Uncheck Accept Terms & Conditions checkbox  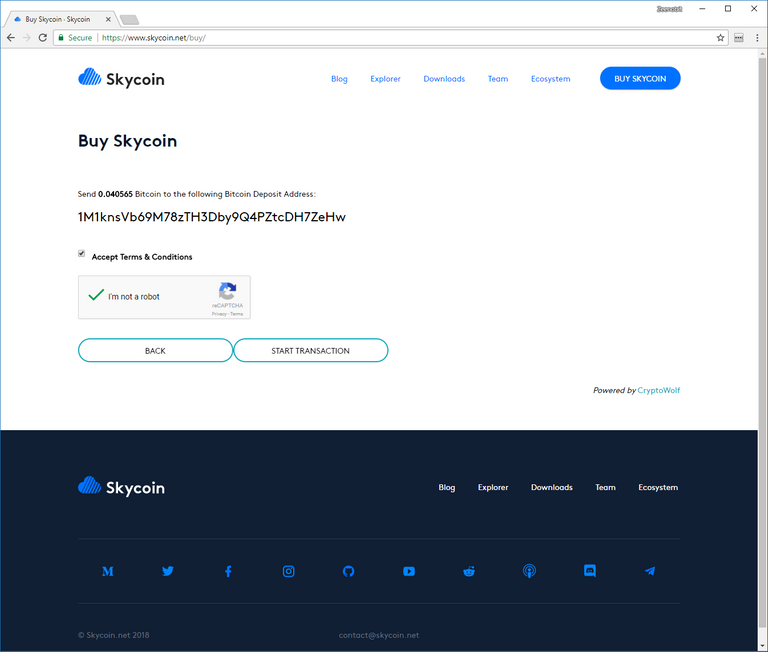coord(81,253)
